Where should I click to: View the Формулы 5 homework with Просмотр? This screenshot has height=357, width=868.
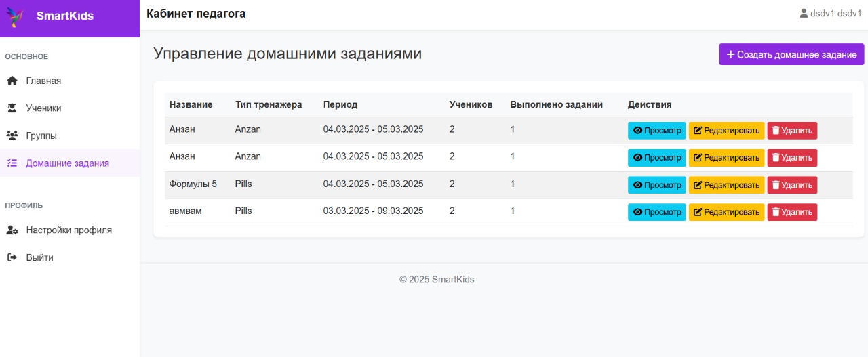pyautogui.click(x=656, y=185)
